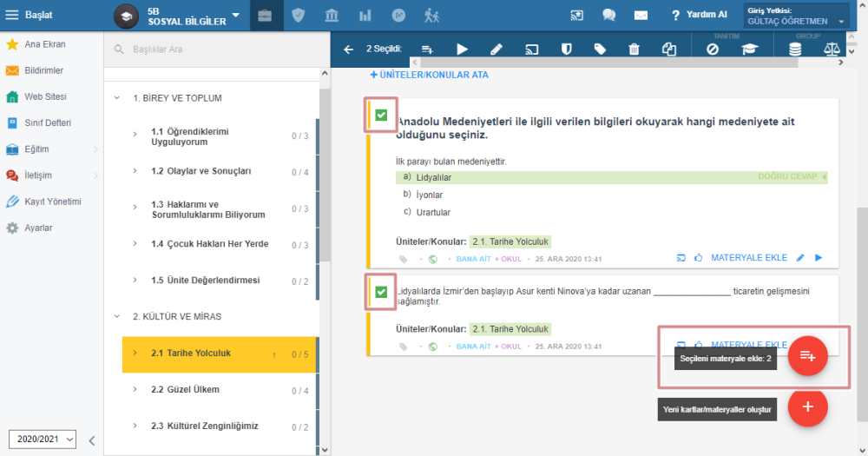Expand 1.4 Çocuk Hakları Her Yerde topic
The image size is (868, 456).
click(135, 244)
